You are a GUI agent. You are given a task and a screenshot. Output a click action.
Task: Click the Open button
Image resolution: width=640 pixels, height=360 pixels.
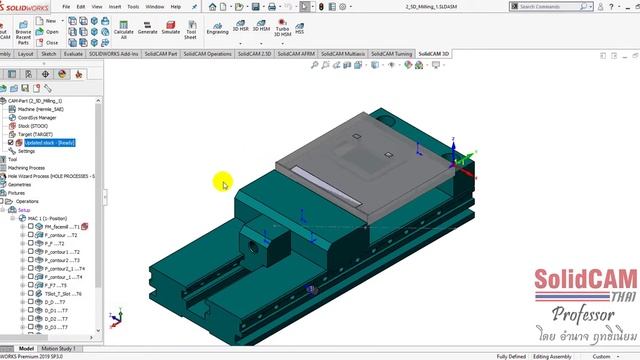coord(47,32)
